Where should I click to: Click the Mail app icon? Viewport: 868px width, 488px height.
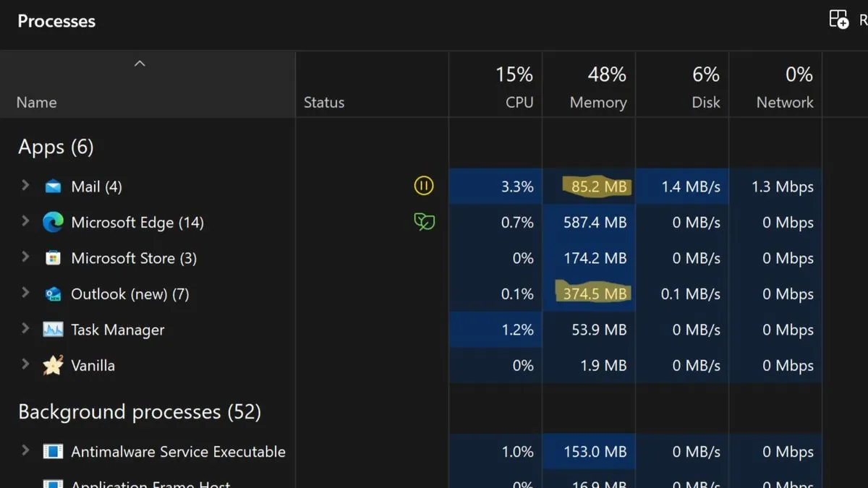52,186
